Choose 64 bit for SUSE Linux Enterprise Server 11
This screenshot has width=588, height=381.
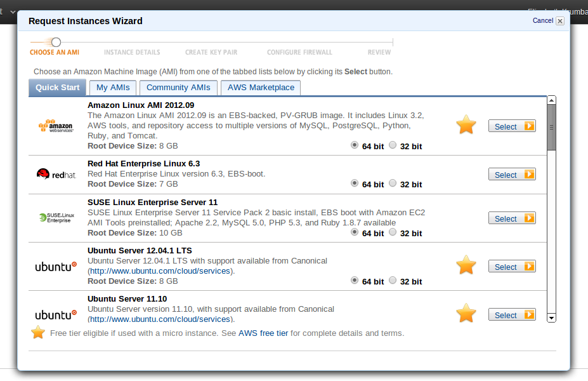[355, 232]
